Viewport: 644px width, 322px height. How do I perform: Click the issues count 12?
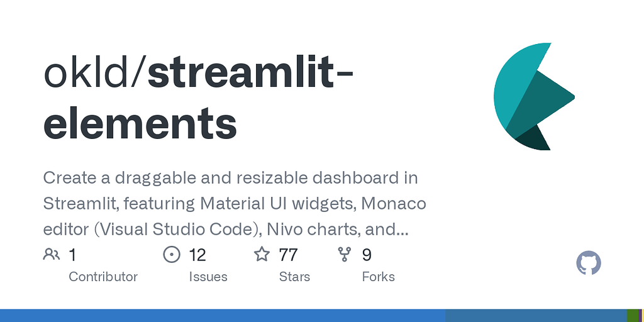tap(197, 255)
